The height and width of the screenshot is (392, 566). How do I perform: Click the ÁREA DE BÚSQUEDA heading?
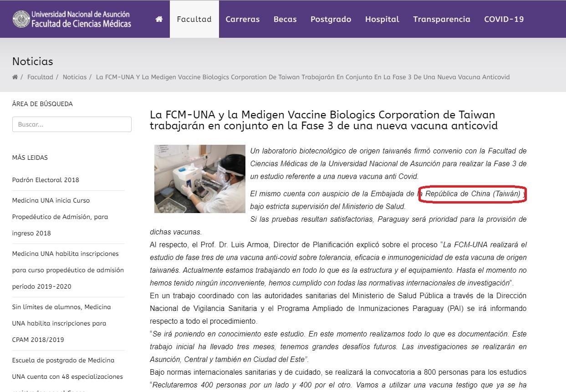coord(42,104)
